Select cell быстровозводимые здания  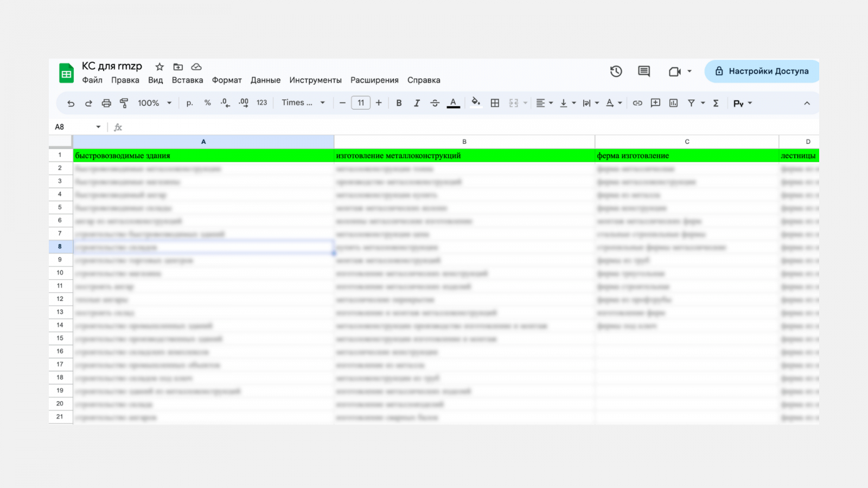[203, 156]
